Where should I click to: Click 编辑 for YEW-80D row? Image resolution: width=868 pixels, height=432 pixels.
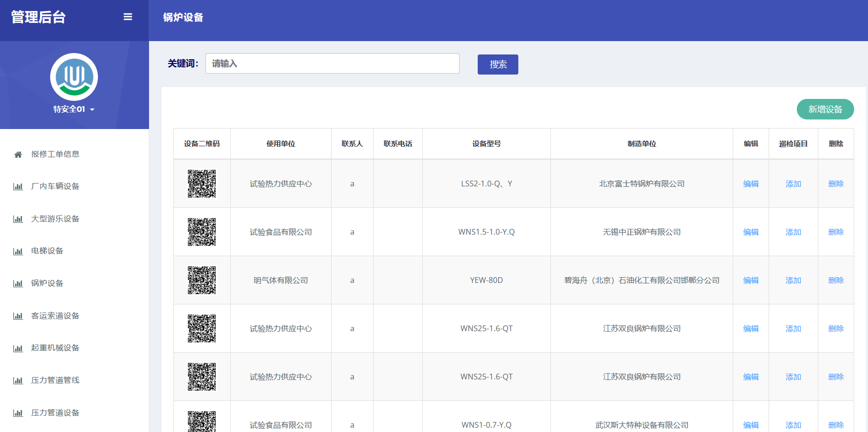(x=751, y=280)
